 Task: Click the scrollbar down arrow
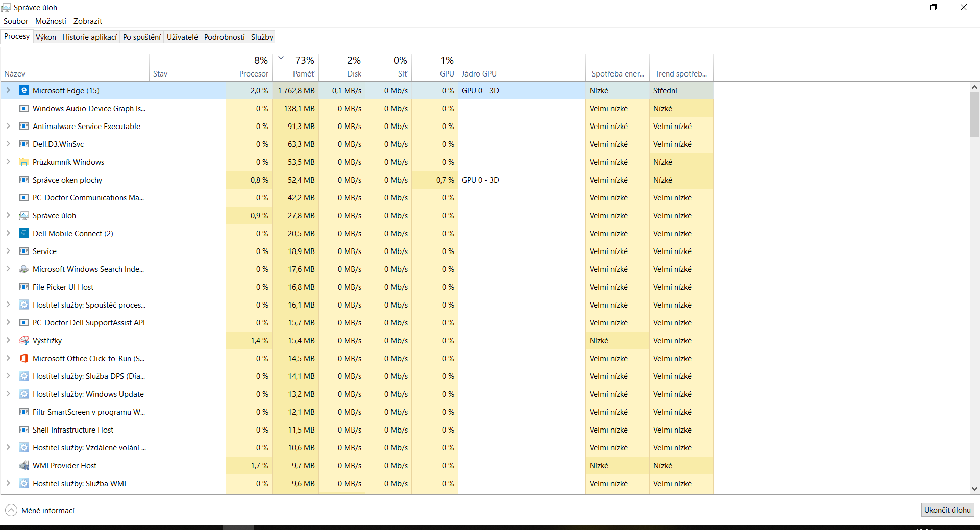pos(974,489)
